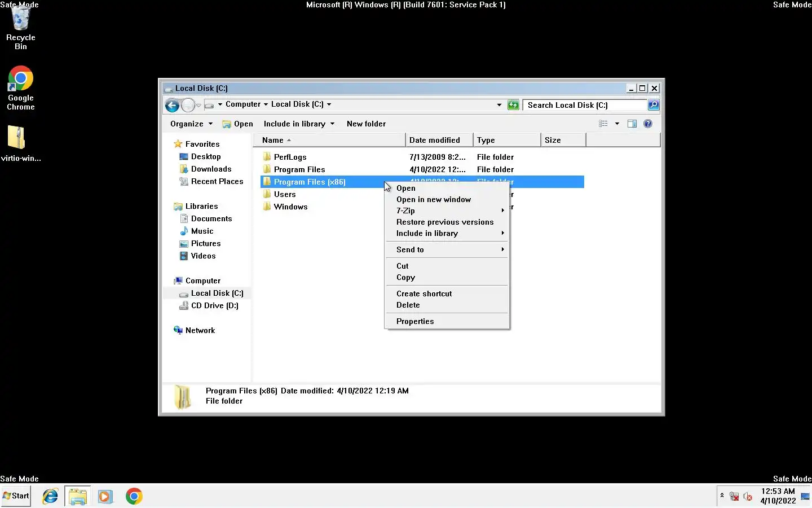The image size is (812, 508).
Task: Open Desktop under Favorites
Action: click(x=206, y=156)
